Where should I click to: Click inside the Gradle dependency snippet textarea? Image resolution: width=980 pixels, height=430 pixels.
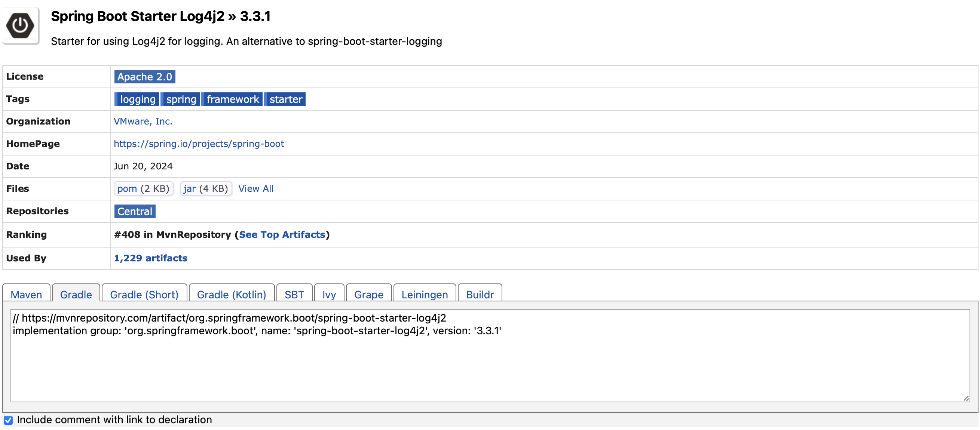(x=490, y=356)
